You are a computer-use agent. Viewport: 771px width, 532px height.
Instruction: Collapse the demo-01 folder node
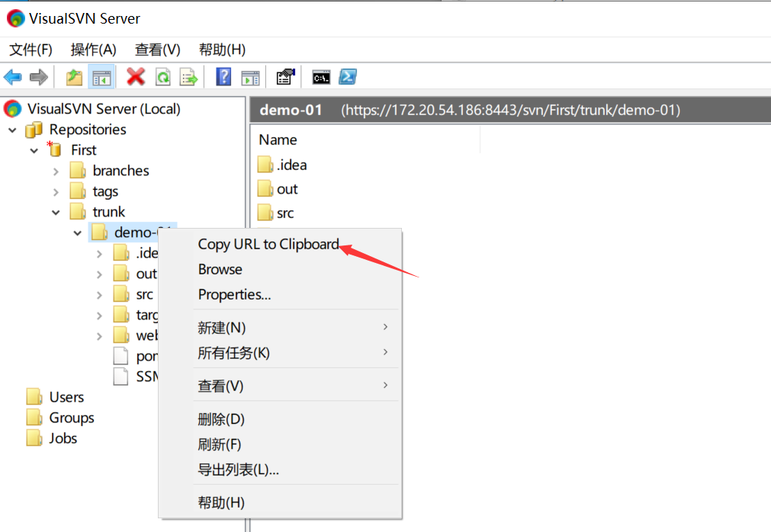click(77, 233)
